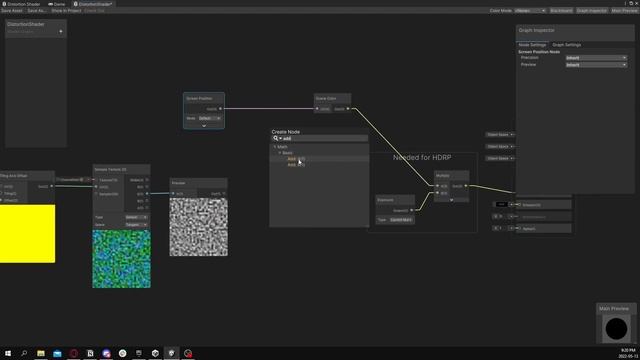Screen dimensions: 640x360
Task: Open the Notion app in taskbar
Action: tap(90, 353)
